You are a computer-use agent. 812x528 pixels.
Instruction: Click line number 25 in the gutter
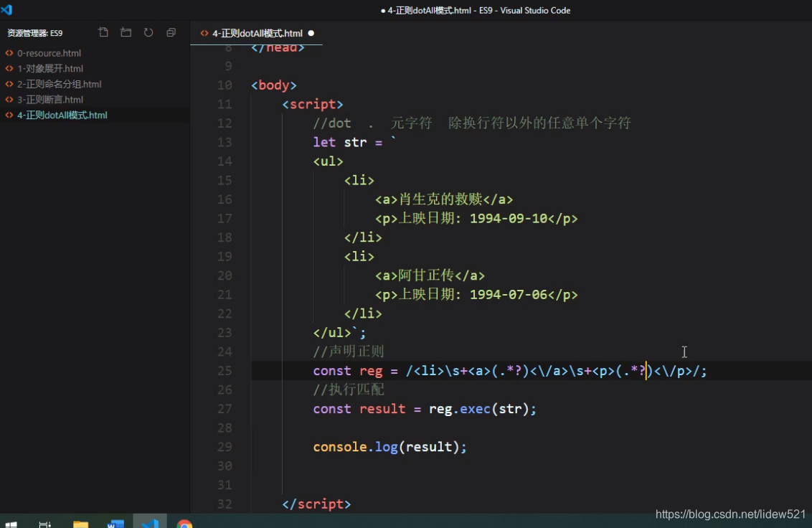coord(225,371)
